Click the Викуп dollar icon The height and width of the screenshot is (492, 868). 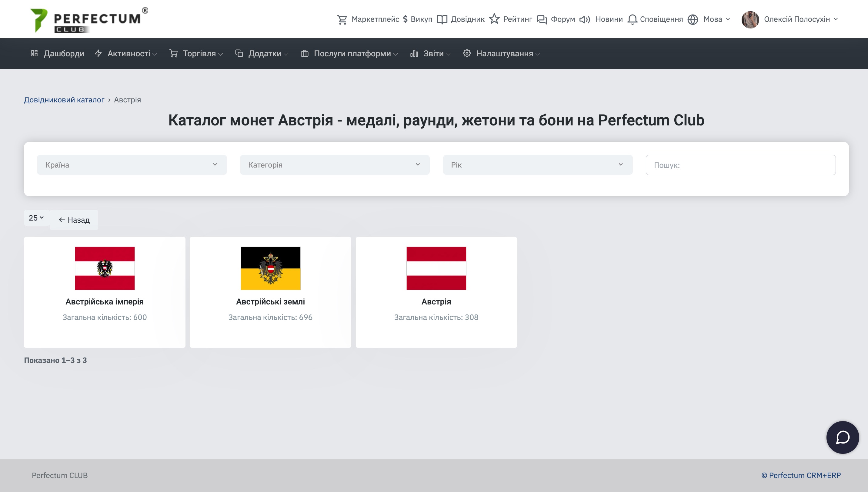405,19
